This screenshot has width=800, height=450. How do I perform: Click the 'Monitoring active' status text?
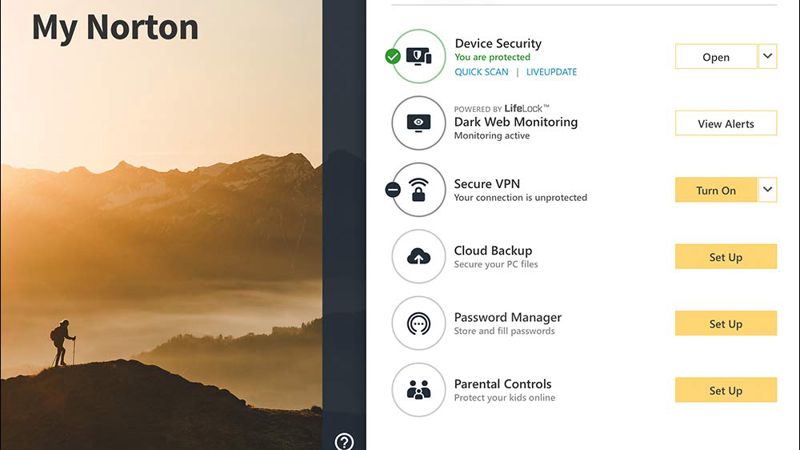tap(492, 136)
